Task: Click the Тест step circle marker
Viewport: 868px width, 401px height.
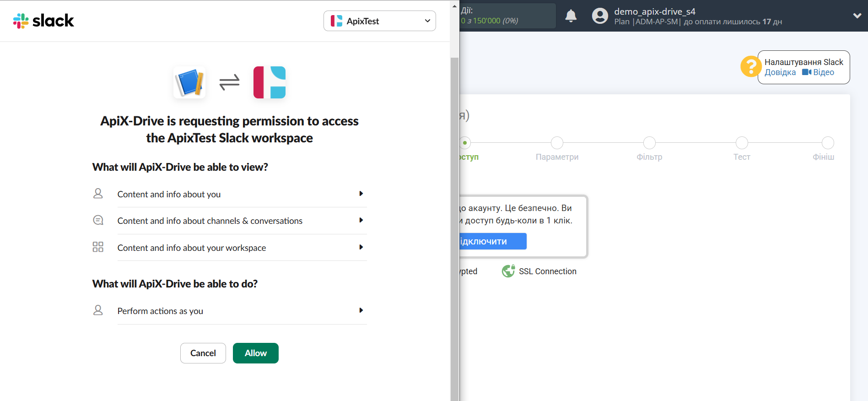Action: point(742,143)
